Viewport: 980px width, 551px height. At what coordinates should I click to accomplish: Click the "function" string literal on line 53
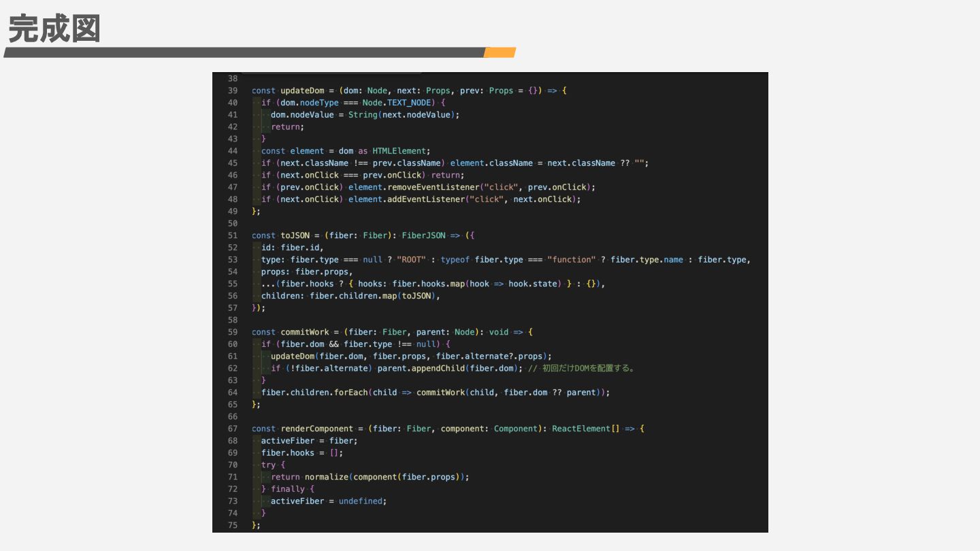(571, 260)
